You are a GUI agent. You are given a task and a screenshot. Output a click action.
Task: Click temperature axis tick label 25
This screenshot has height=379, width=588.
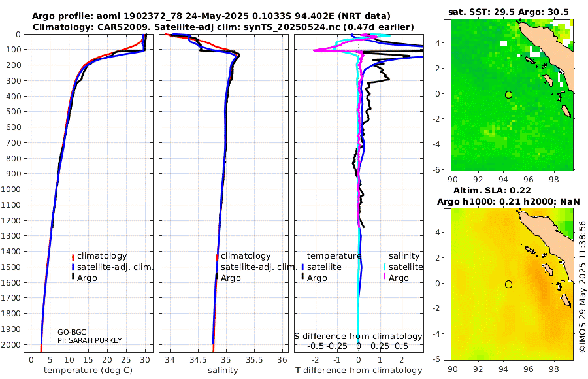[x=126, y=360]
